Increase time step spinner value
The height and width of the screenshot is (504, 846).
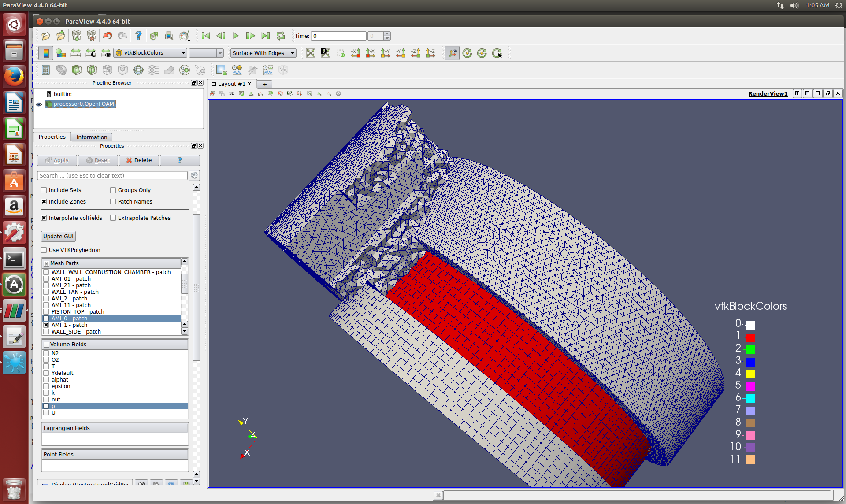387,33
